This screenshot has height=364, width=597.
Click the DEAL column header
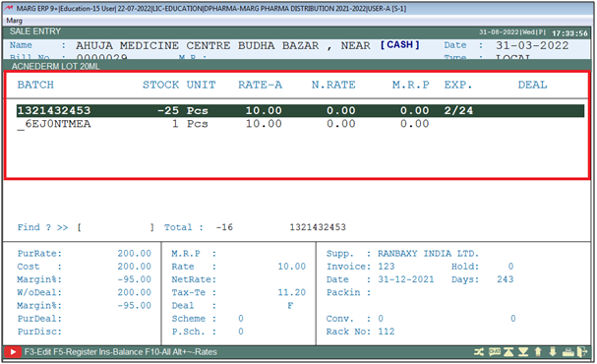click(532, 85)
